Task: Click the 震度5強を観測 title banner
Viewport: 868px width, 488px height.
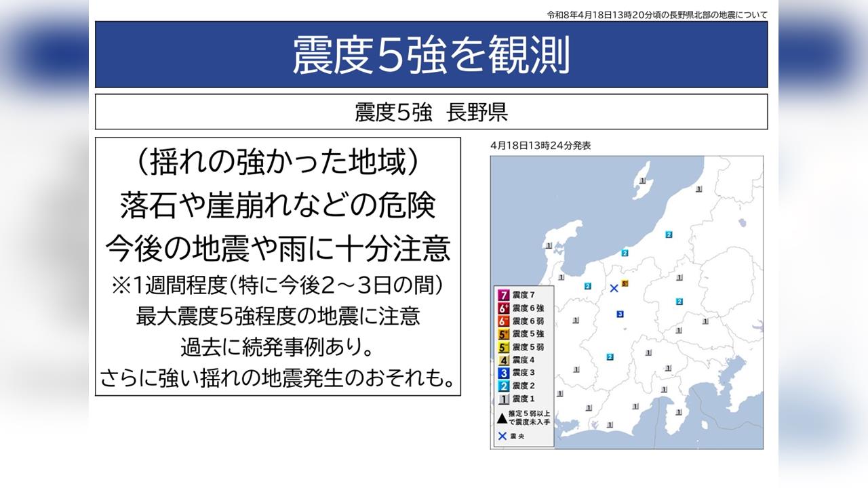Action: [431, 55]
